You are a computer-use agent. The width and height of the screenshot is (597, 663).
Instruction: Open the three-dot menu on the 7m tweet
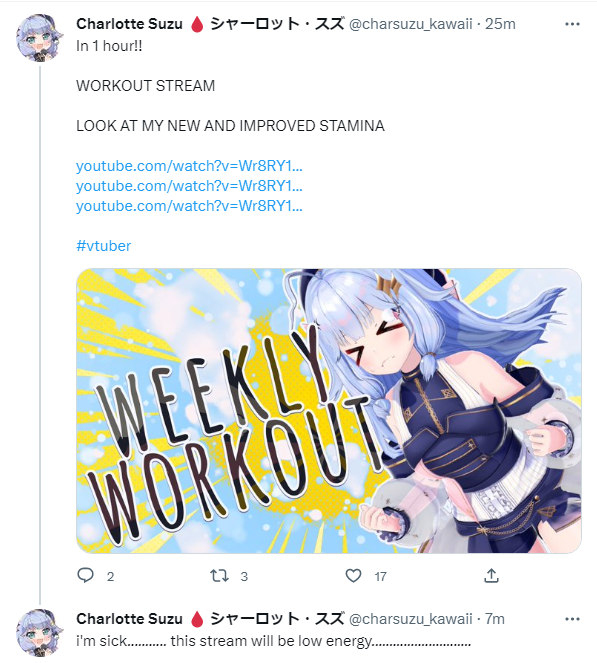572,619
